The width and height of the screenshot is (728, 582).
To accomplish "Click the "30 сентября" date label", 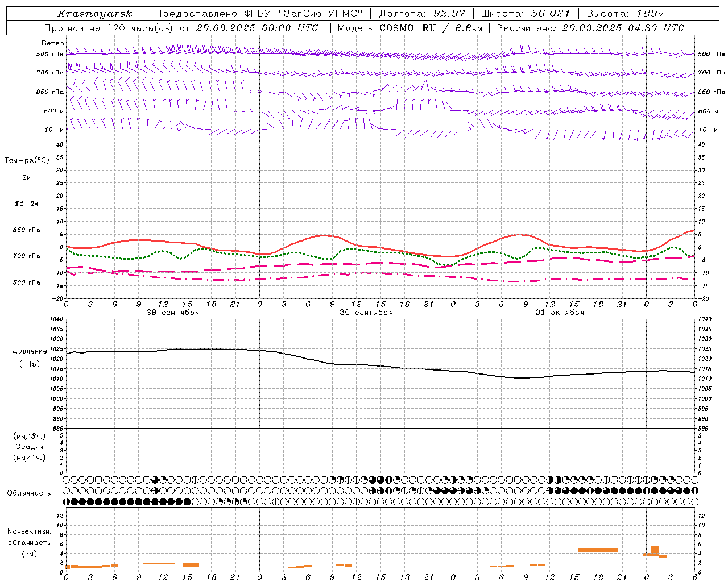I will pos(366,313).
